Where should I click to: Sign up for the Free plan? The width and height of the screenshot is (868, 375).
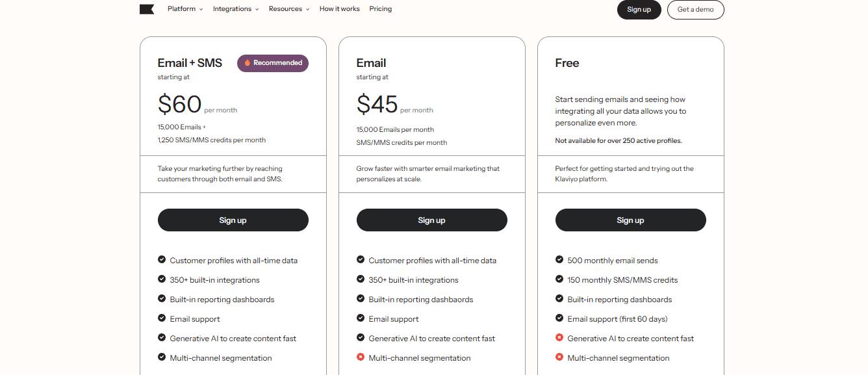click(x=631, y=220)
